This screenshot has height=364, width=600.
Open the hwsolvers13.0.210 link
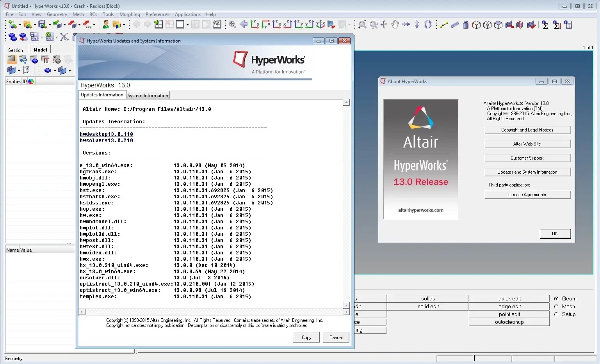point(106,140)
